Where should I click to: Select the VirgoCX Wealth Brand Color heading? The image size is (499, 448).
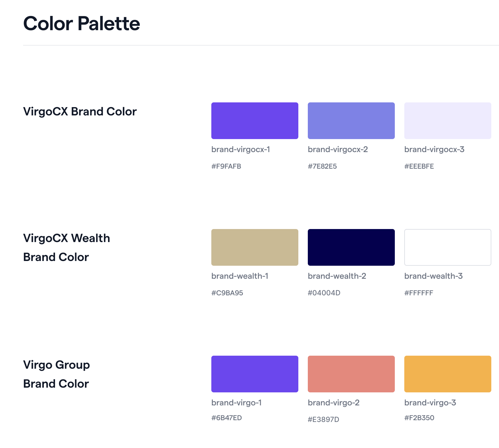pos(67,248)
